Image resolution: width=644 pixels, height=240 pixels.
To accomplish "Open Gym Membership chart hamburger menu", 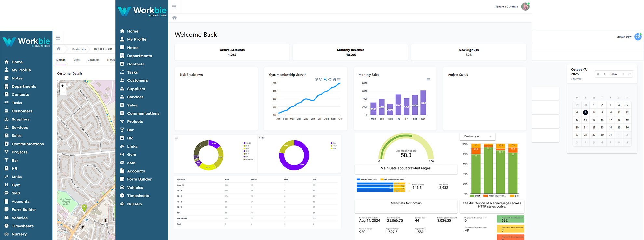I will [339, 79].
